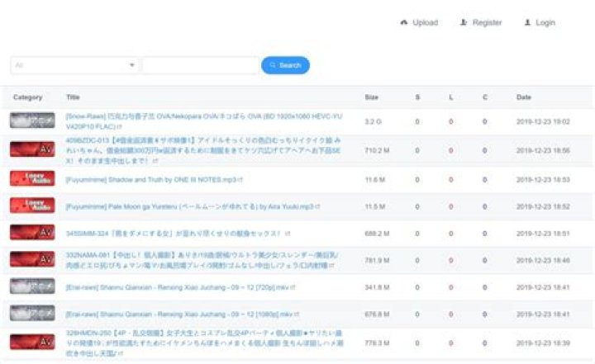Click Lossy Audio badge for Shadow and Truth
The image size is (595, 364).
click(x=32, y=178)
